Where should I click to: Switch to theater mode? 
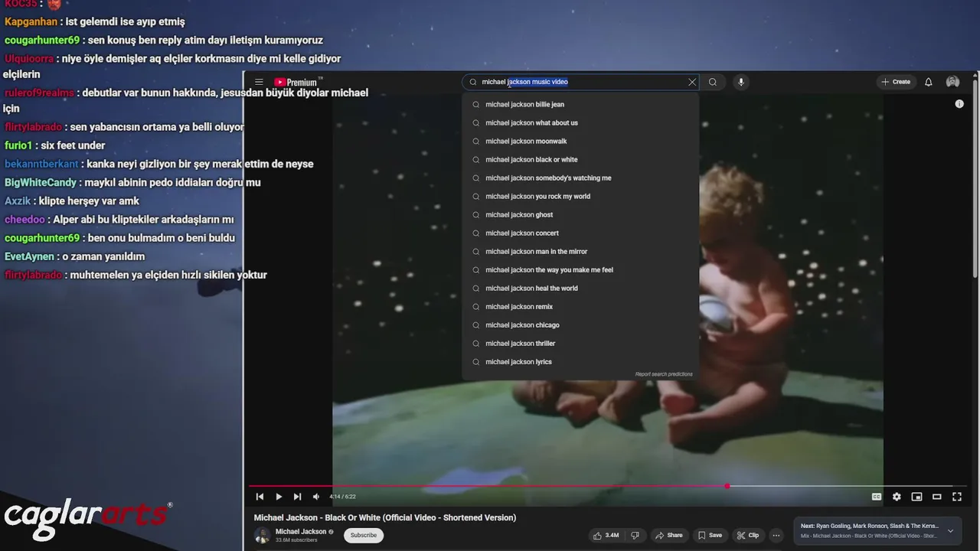click(x=936, y=497)
